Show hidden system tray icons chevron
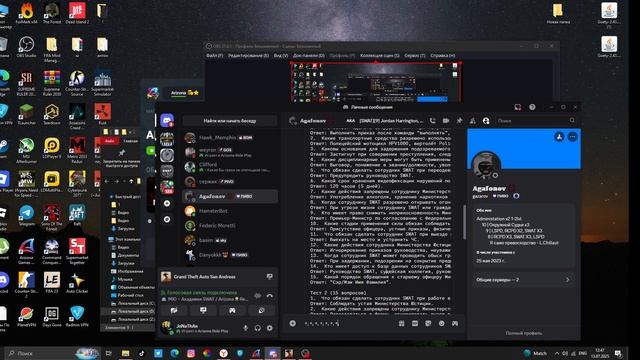The image size is (640, 360). pyautogui.click(x=557, y=353)
